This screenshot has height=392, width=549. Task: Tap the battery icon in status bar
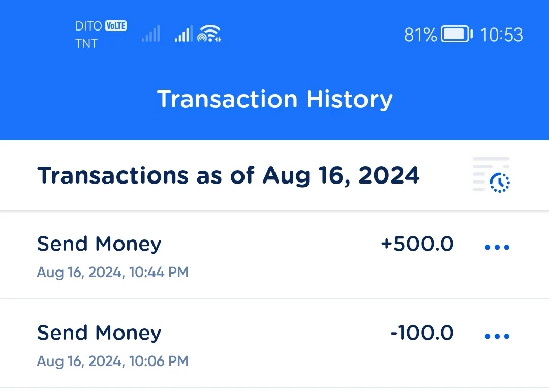(x=456, y=34)
